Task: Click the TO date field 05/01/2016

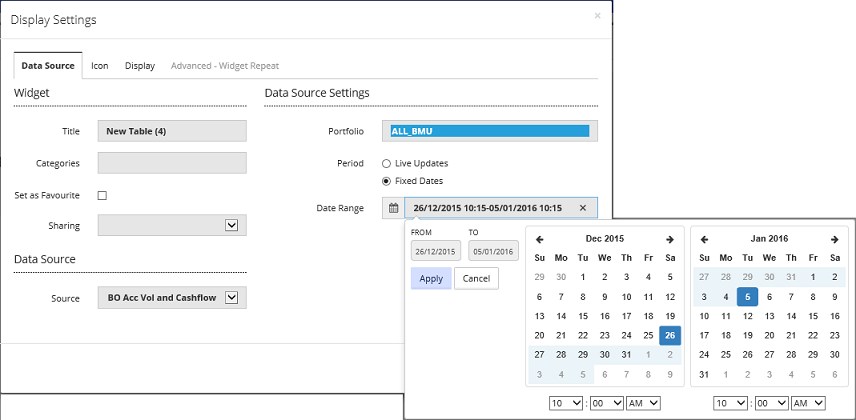Action: pos(494,251)
